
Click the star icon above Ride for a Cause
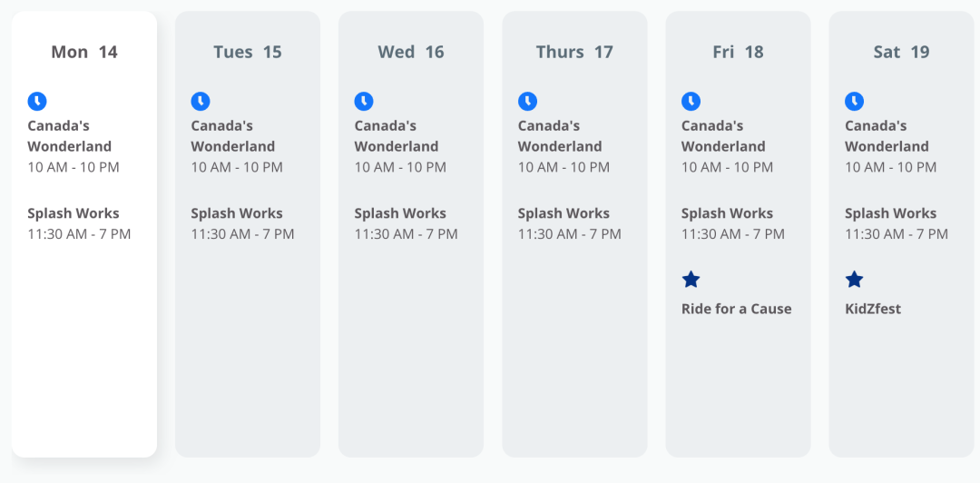click(691, 279)
